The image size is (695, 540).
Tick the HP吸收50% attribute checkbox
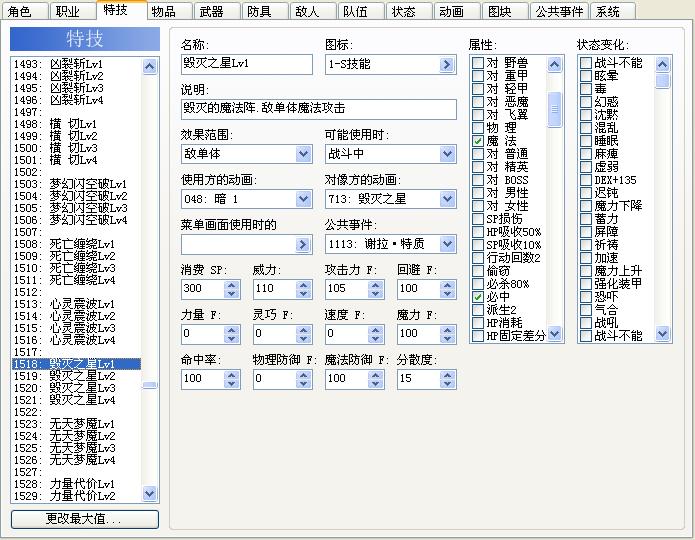point(478,232)
